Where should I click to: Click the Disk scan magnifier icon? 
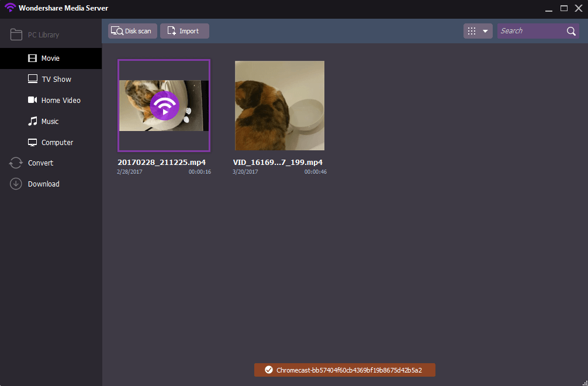117,31
